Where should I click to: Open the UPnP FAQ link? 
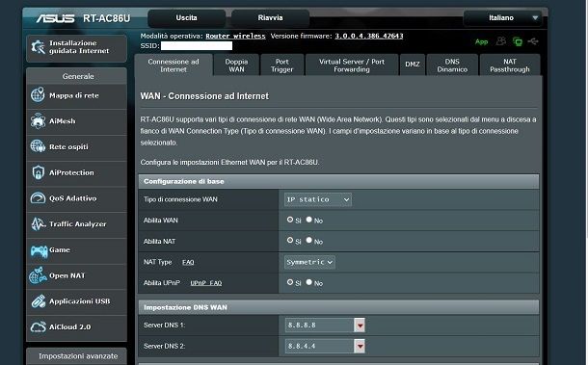[x=206, y=283]
